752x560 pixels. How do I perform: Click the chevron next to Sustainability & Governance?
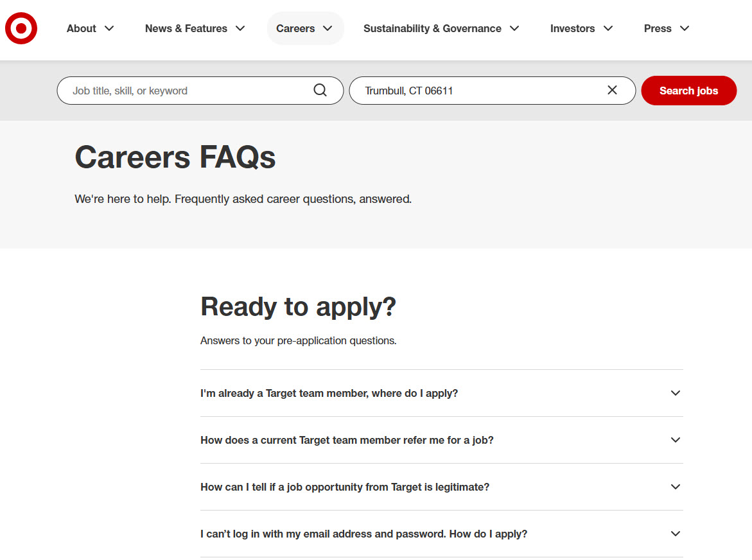514,28
